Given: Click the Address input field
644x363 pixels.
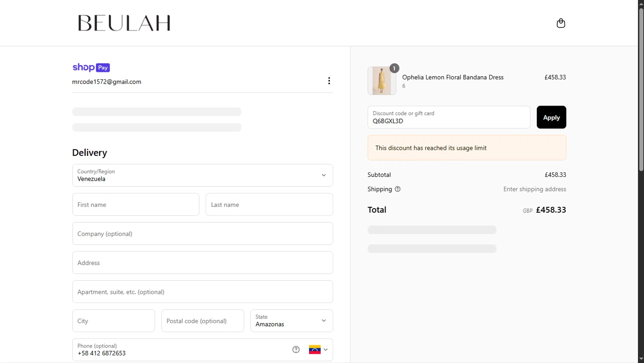Looking at the screenshot, I should [x=203, y=263].
